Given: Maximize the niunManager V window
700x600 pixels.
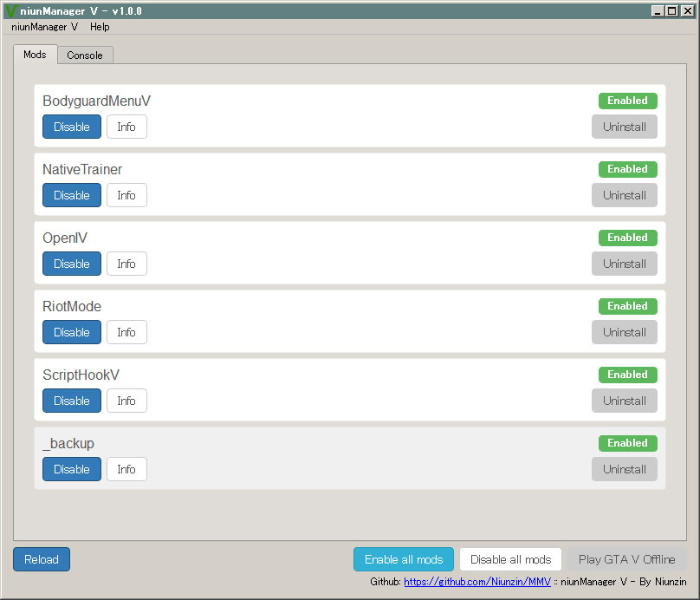Looking at the screenshot, I should point(672,11).
